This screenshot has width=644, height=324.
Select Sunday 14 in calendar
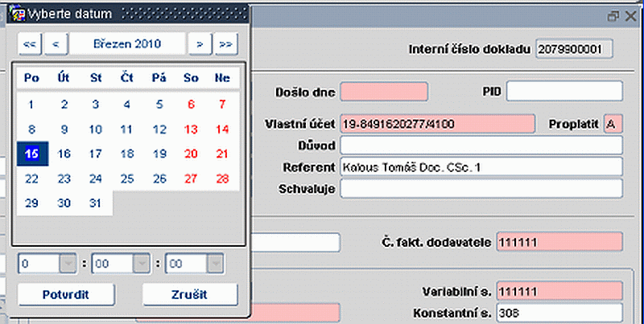click(223, 129)
